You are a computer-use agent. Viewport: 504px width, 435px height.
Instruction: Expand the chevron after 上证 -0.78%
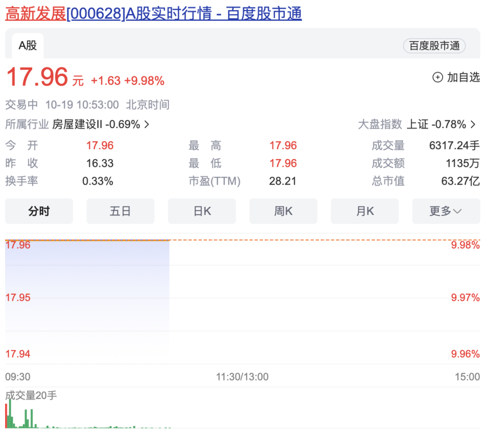(x=473, y=124)
